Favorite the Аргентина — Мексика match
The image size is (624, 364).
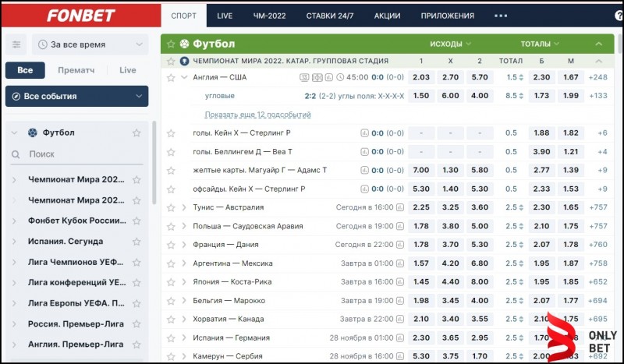click(x=171, y=263)
